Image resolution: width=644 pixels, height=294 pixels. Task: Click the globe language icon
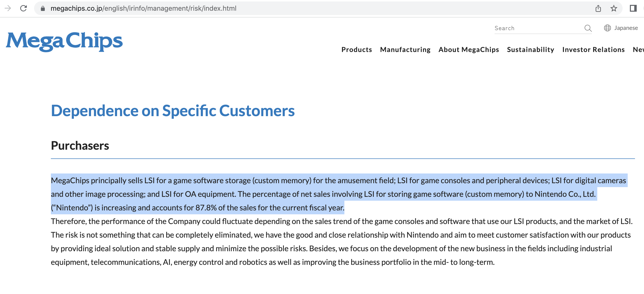point(607,28)
